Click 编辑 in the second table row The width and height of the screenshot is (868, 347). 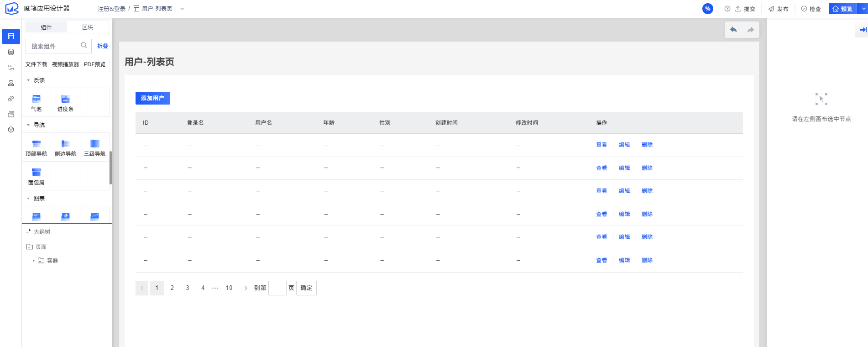point(624,168)
